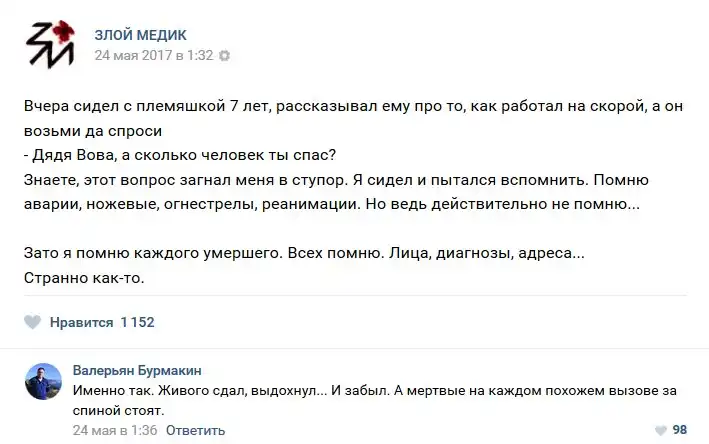The height and width of the screenshot is (444, 709).
Task: Open the post timestamp 24 мая 2017
Action: coord(153,56)
